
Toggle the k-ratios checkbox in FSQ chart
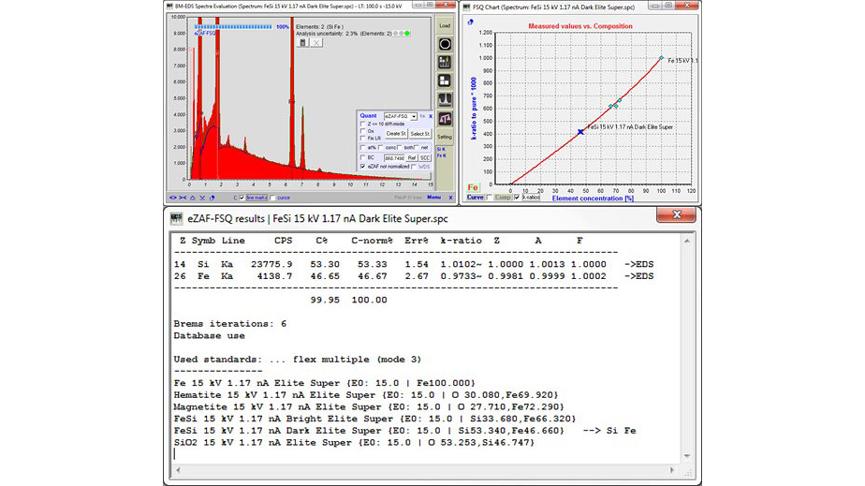[517, 197]
